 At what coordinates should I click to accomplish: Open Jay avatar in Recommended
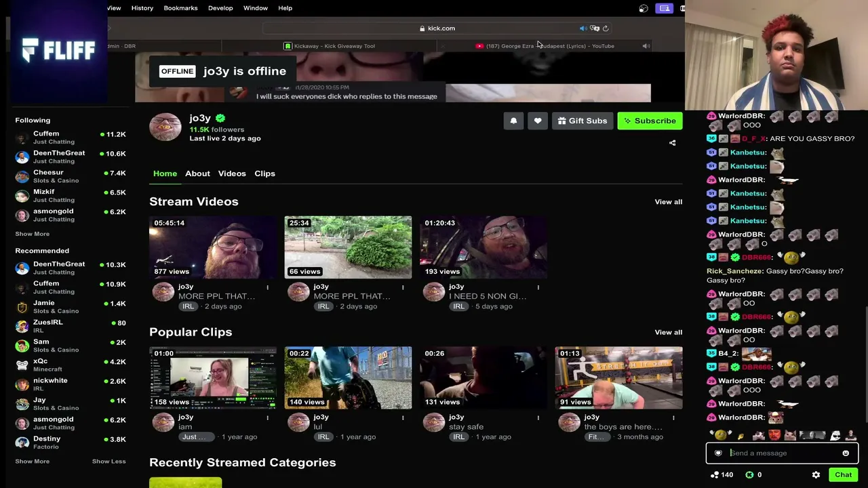[x=22, y=404]
